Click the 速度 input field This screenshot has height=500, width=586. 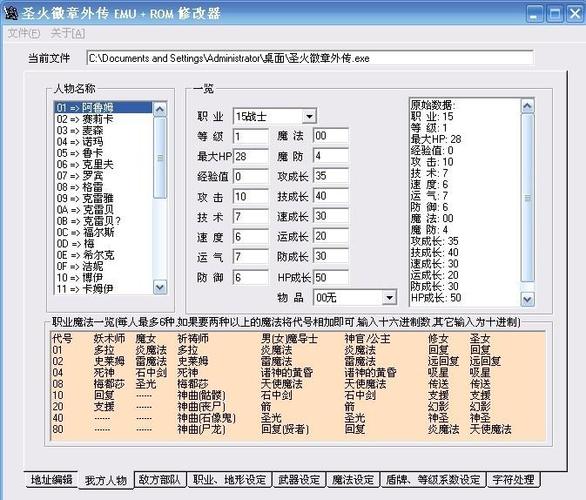[x=250, y=237]
